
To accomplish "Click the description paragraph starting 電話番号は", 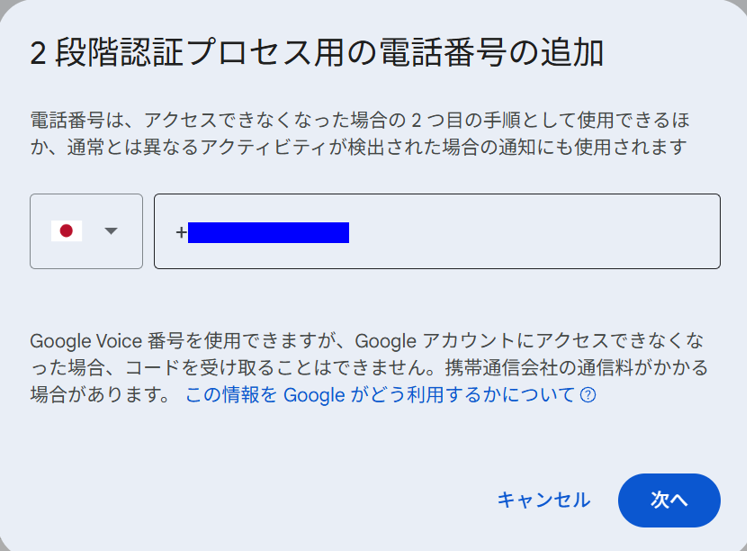I will [360, 134].
